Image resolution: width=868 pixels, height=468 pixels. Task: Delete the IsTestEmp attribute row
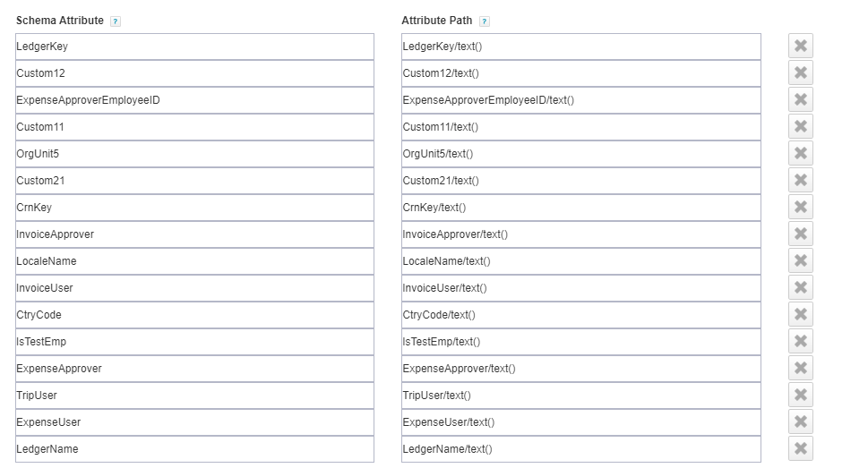pyautogui.click(x=801, y=342)
